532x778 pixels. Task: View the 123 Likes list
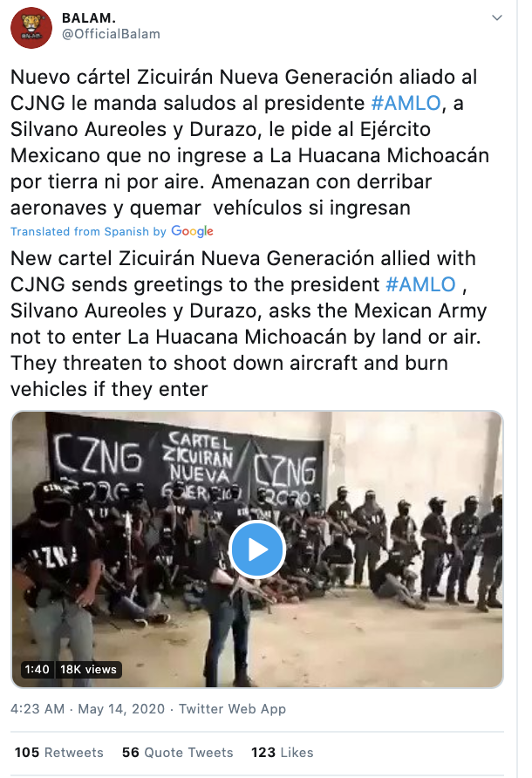point(283,753)
